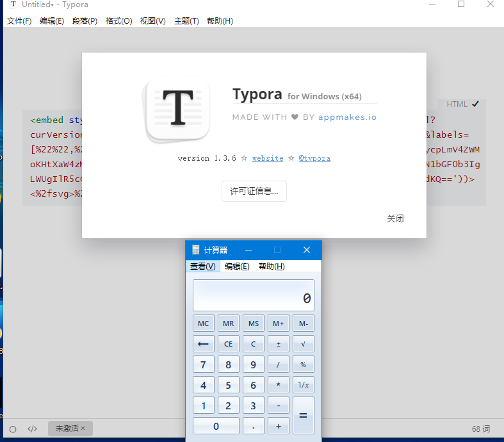The width and height of the screenshot is (504, 442).
Task: Click the 许可证信息... button
Action: point(254,192)
